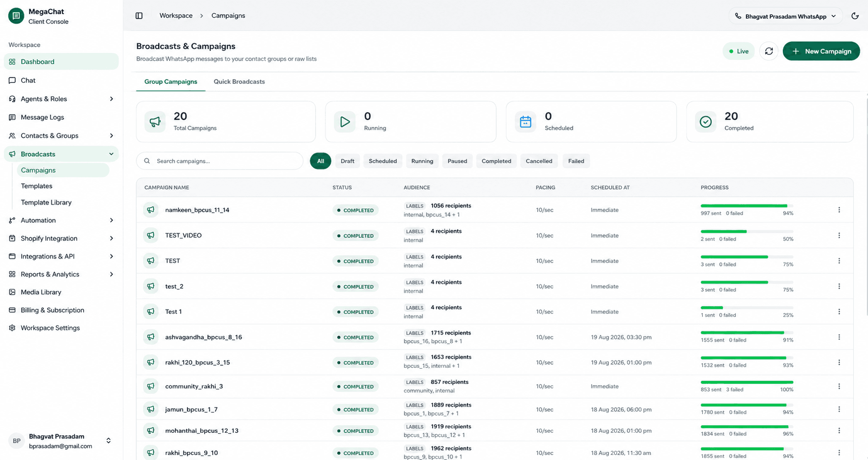Filter campaigns by Running status
The width and height of the screenshot is (868, 460).
(422, 161)
